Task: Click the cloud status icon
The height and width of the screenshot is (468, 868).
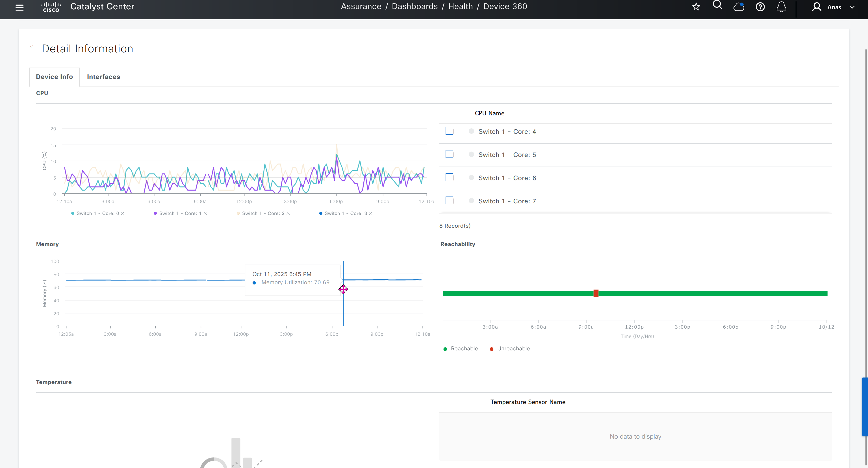Action: coord(739,7)
